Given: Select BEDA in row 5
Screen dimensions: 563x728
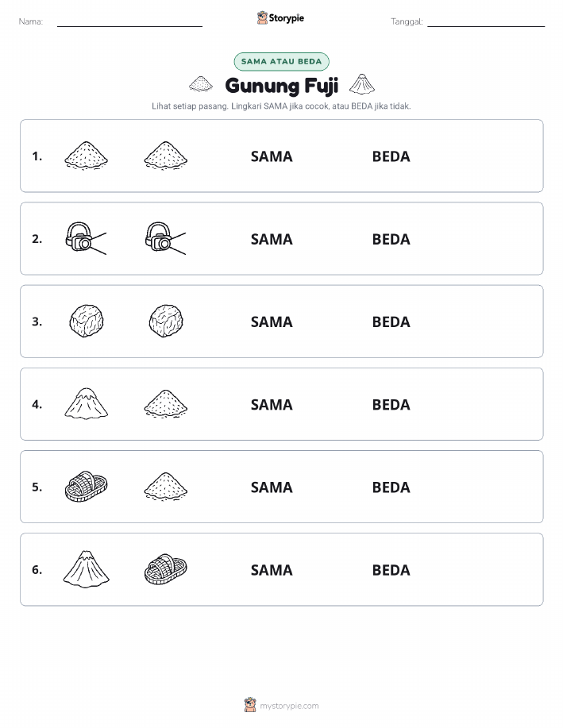Looking at the screenshot, I should pyautogui.click(x=391, y=487).
